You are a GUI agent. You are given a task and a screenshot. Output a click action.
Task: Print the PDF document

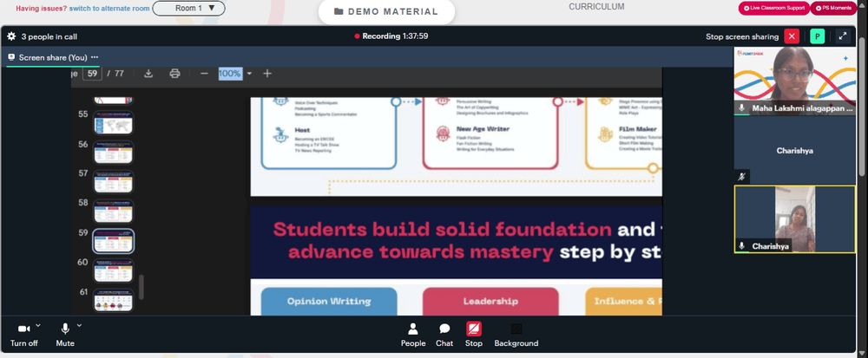(x=175, y=74)
